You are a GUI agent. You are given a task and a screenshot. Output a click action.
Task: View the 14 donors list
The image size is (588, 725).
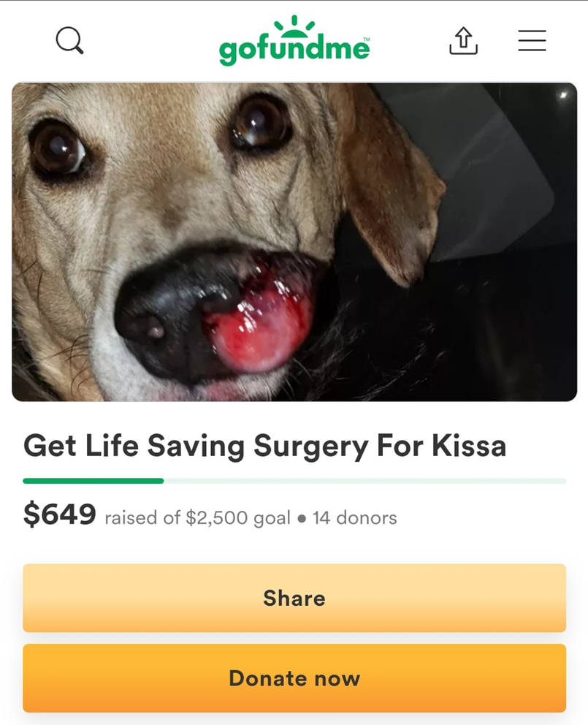pos(355,518)
